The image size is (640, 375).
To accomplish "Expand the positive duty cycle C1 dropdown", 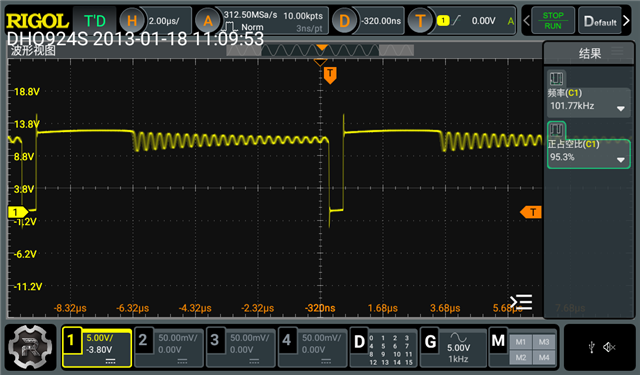I will click(620, 160).
